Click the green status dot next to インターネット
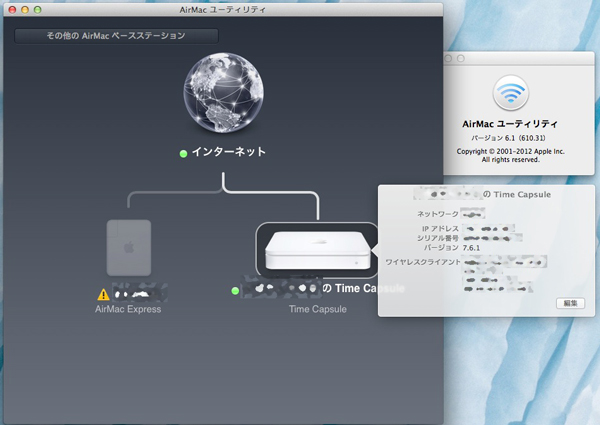The image size is (600, 425). tap(183, 154)
